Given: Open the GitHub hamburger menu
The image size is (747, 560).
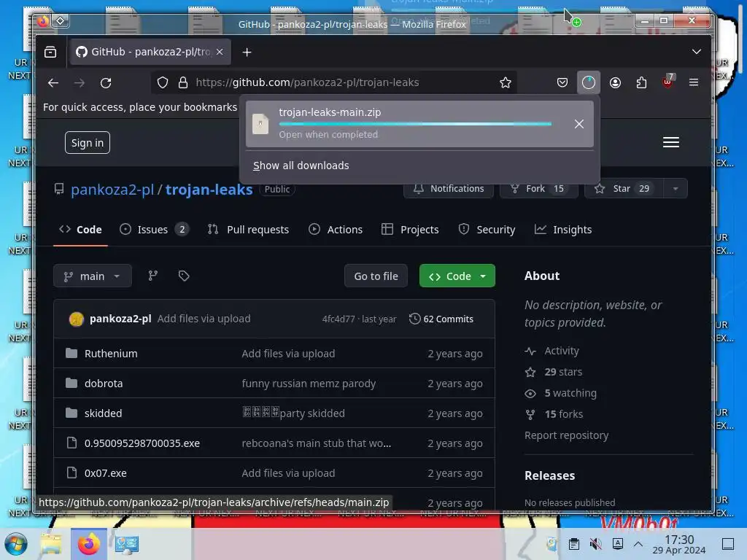Looking at the screenshot, I should (x=671, y=142).
